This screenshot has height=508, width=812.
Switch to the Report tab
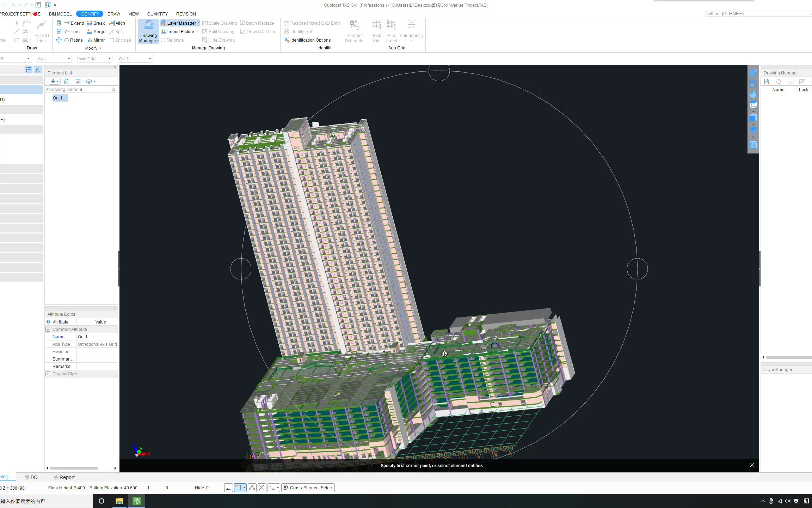tap(64, 477)
